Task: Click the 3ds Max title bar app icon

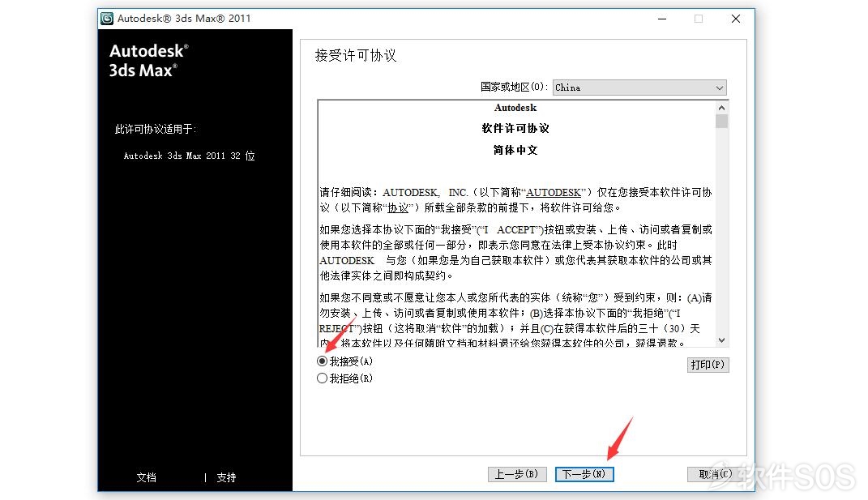Action: 107,19
